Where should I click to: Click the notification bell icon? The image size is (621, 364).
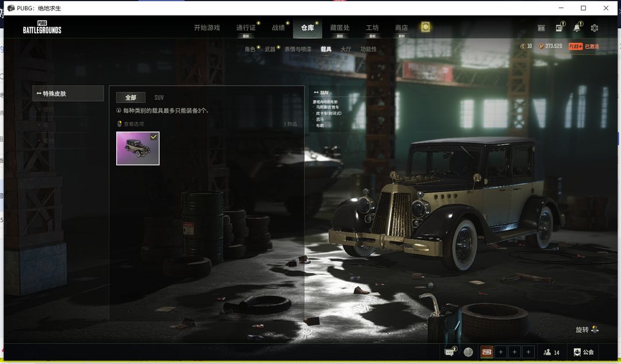point(577,28)
